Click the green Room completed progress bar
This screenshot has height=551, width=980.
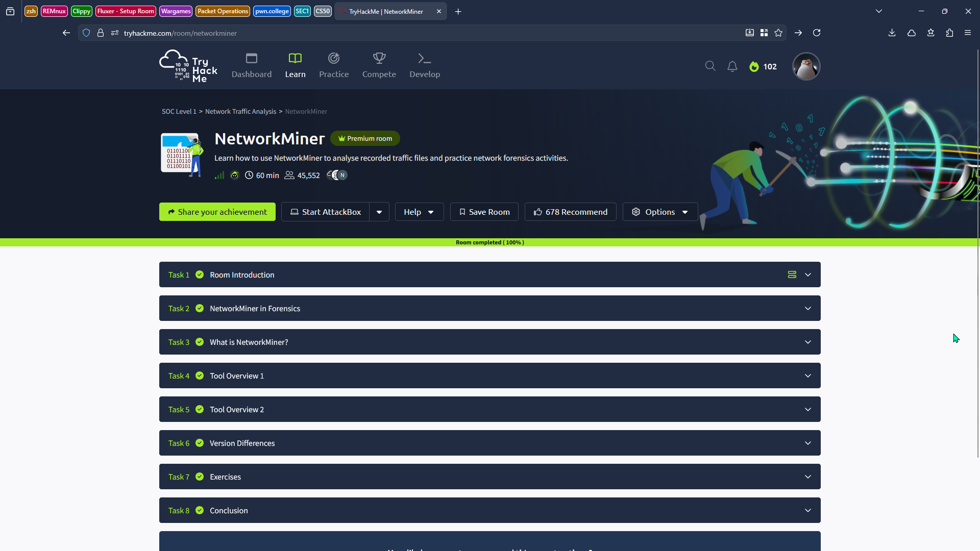coord(489,242)
